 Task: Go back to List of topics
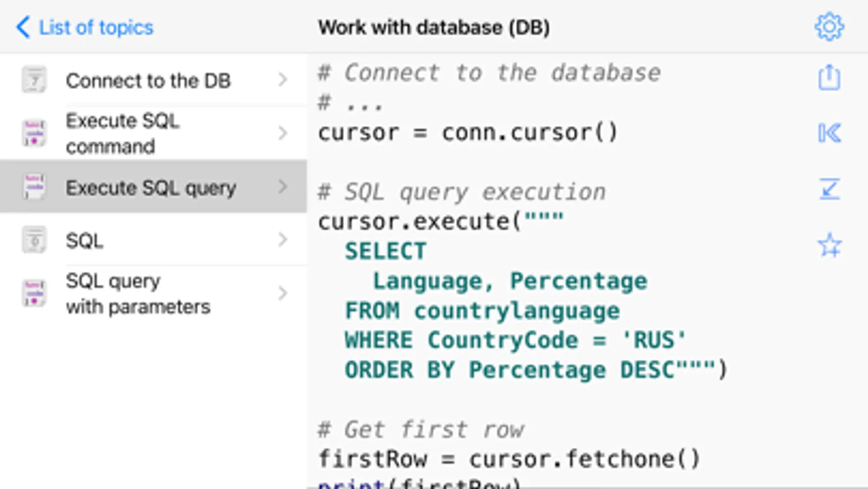pos(96,27)
